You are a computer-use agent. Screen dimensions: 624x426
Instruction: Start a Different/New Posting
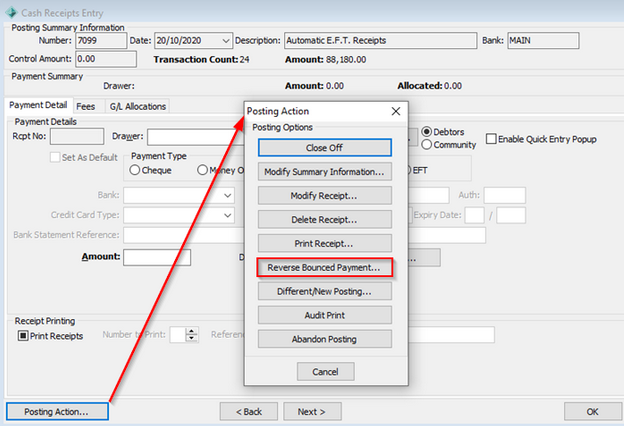coord(325,292)
